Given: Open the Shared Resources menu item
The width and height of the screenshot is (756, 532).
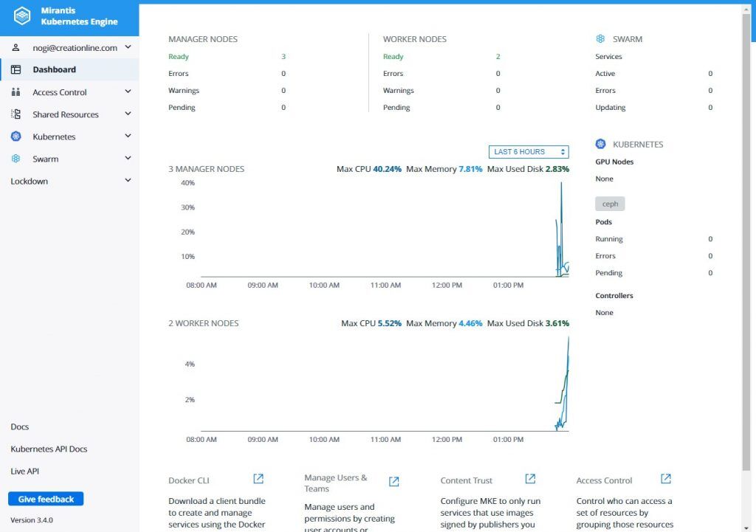Looking at the screenshot, I should coord(70,114).
